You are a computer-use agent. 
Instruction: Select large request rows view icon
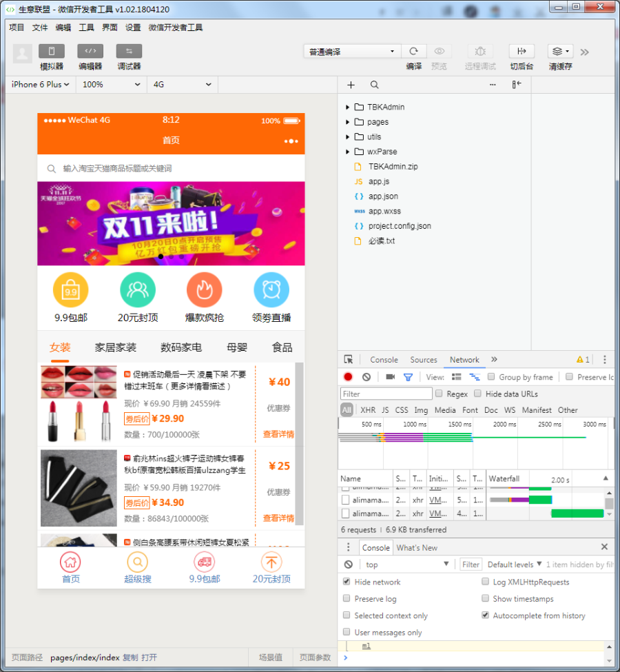pyautogui.click(x=457, y=377)
